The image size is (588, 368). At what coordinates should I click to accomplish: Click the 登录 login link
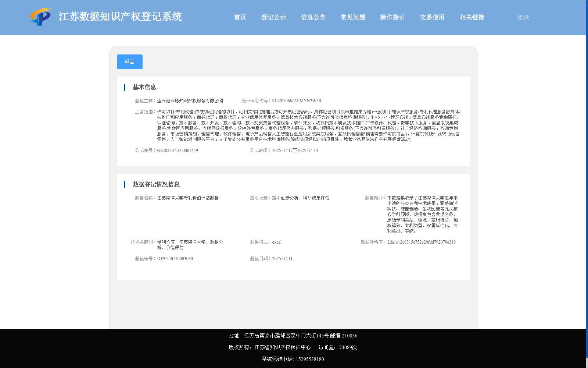523,17
